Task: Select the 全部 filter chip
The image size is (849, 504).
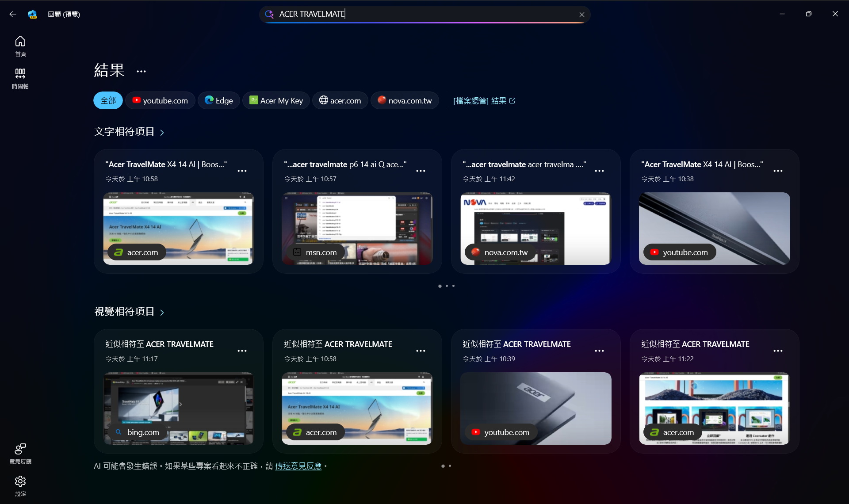Action: [108, 100]
